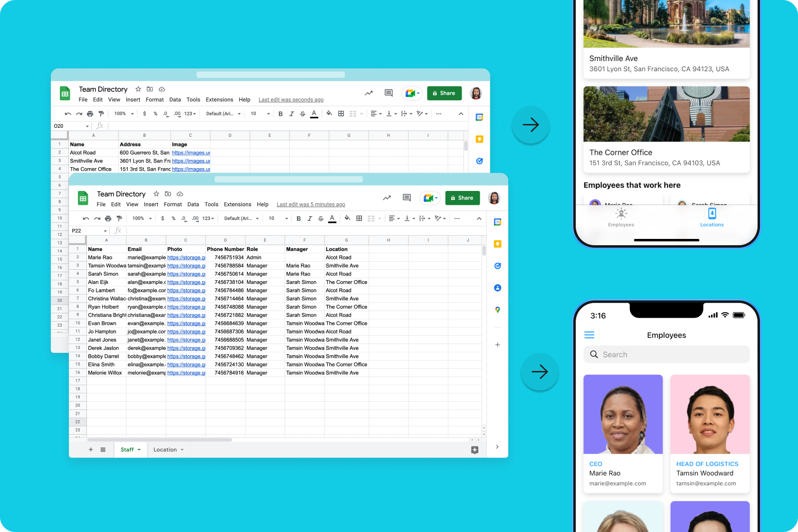The image size is (798, 532).
Task: Open Google Maps from the side panel
Action: (497, 310)
